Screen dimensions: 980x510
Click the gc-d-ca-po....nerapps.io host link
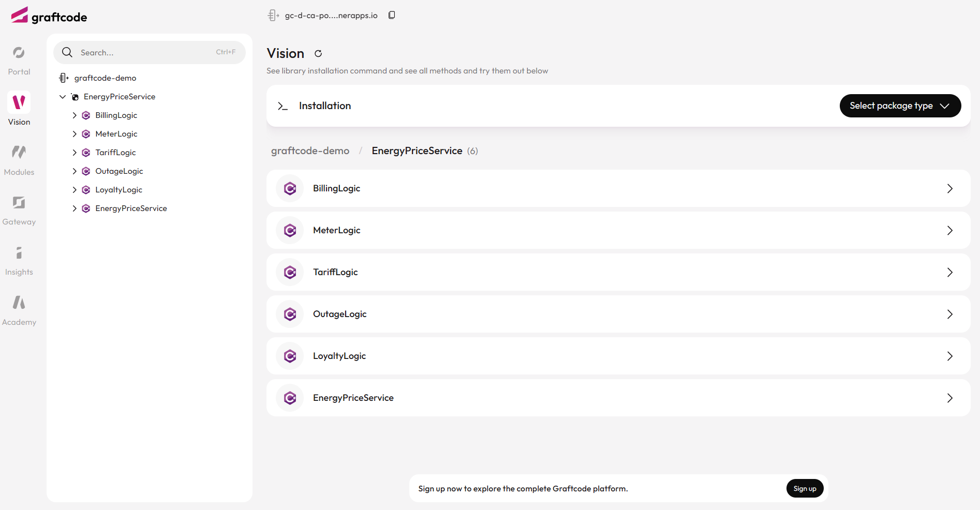[x=331, y=16]
